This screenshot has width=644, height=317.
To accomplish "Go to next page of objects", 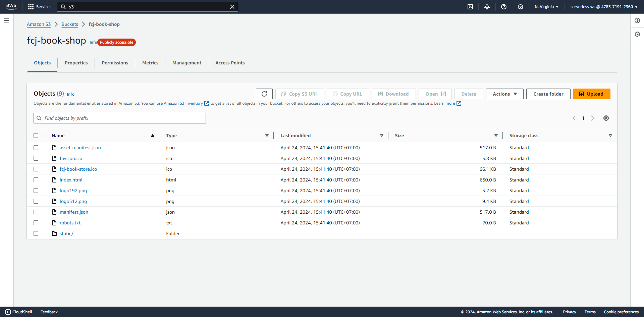I will [593, 118].
